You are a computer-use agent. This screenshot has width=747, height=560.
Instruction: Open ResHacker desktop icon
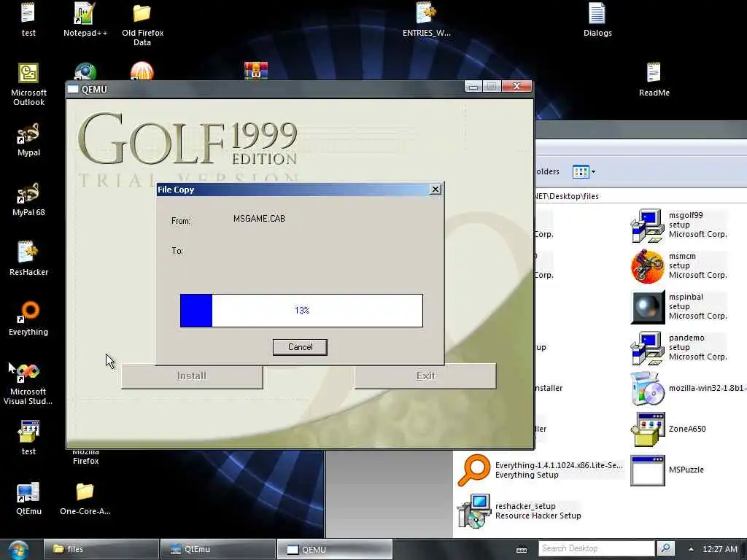pyautogui.click(x=28, y=259)
